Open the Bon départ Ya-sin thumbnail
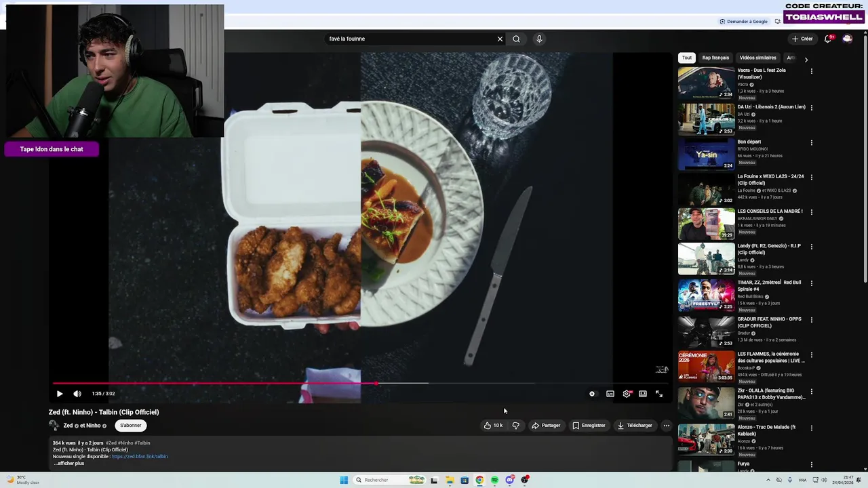The width and height of the screenshot is (868, 488). 707,154
